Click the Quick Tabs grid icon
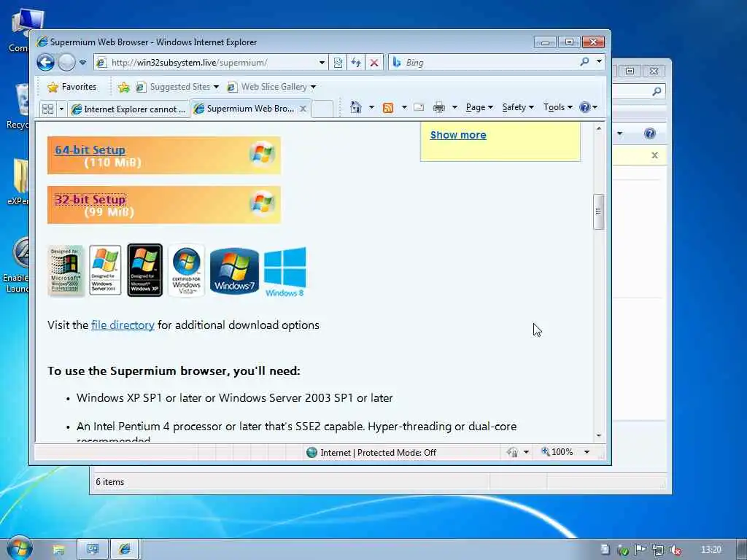Viewport: 747px width, 560px height. 47,109
